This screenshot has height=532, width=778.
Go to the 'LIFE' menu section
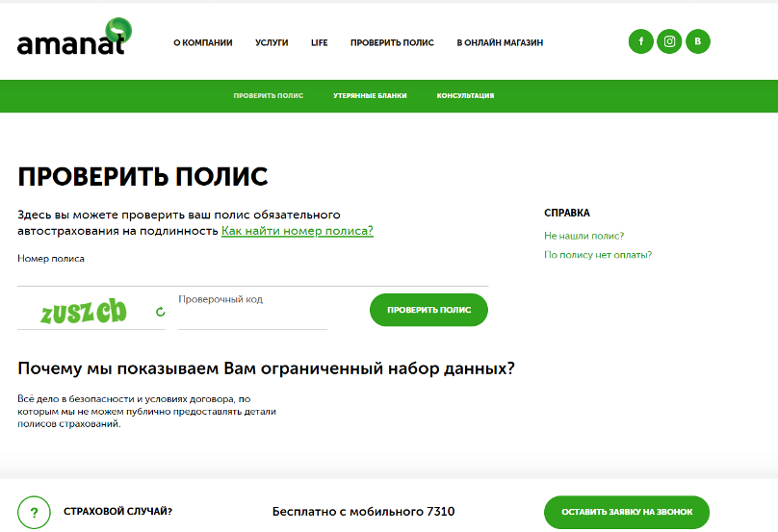coord(320,43)
